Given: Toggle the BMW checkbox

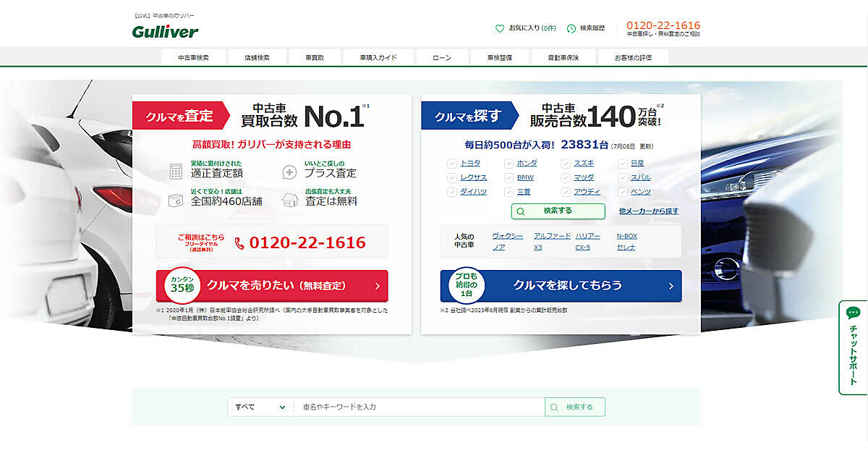Looking at the screenshot, I should tap(509, 177).
